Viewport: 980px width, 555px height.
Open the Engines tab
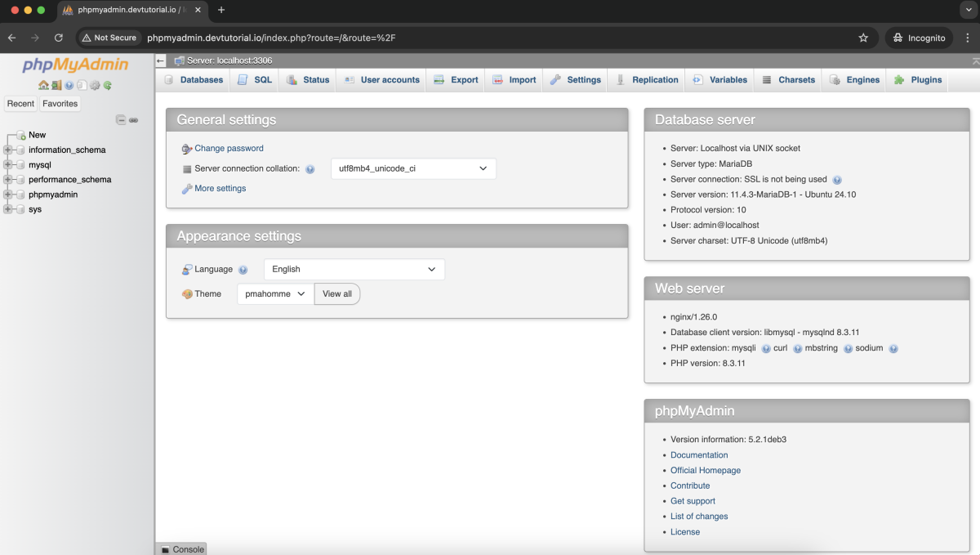pyautogui.click(x=854, y=80)
